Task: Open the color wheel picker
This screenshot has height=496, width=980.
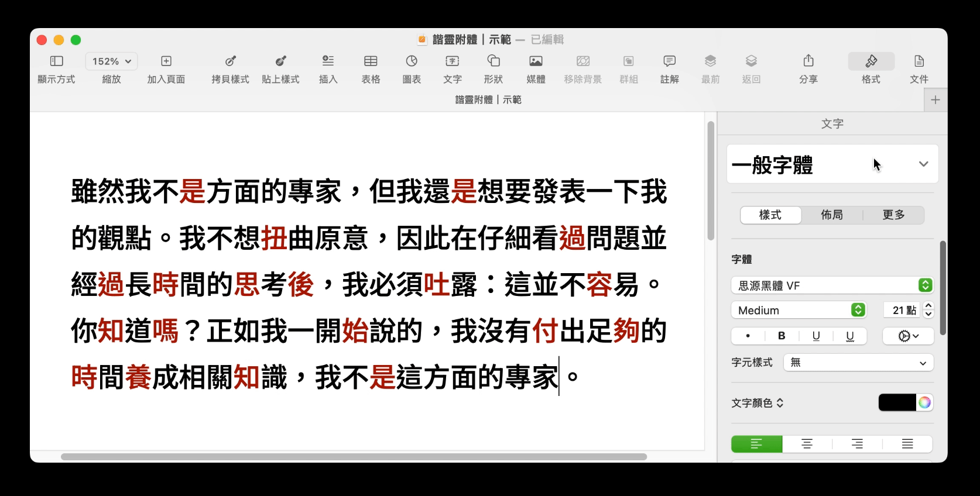Action: 924,402
